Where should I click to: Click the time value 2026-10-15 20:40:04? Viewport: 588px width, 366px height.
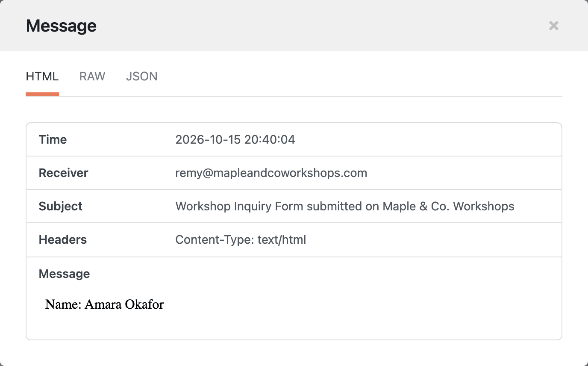click(x=235, y=139)
